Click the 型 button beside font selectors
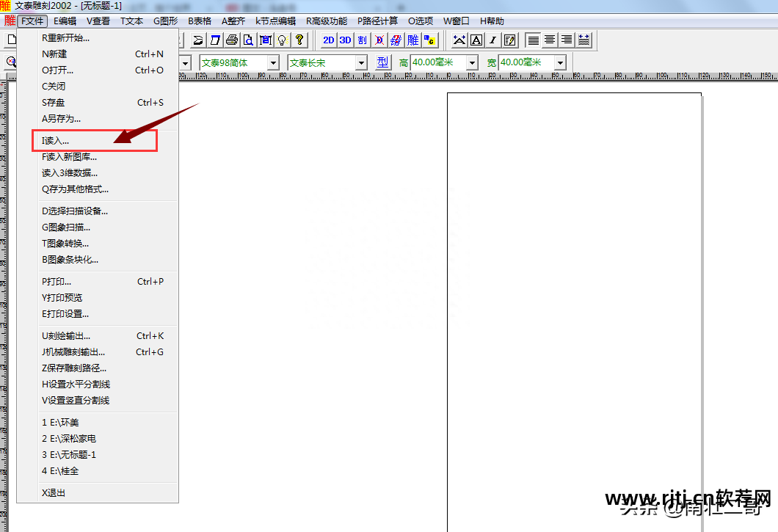This screenshot has height=532, width=778. [x=382, y=62]
